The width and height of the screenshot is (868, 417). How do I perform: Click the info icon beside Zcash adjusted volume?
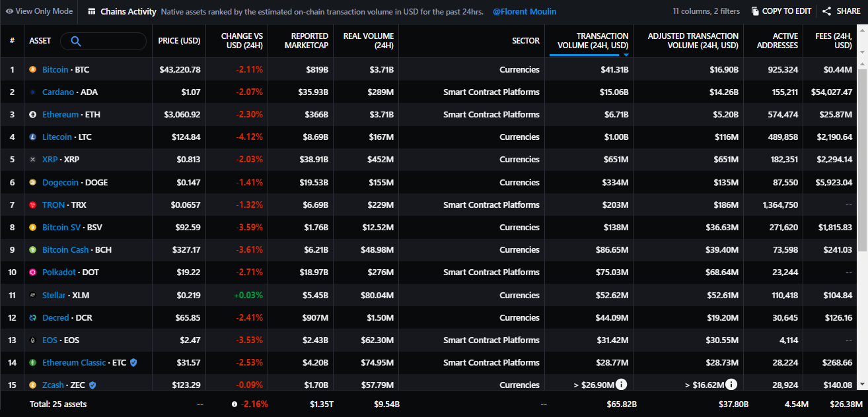(x=732, y=384)
